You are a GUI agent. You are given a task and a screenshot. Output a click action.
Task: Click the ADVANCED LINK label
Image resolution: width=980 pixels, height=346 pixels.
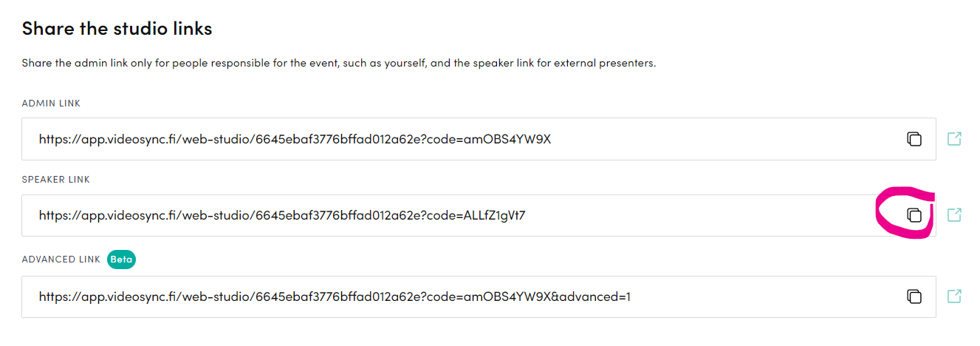click(x=62, y=259)
